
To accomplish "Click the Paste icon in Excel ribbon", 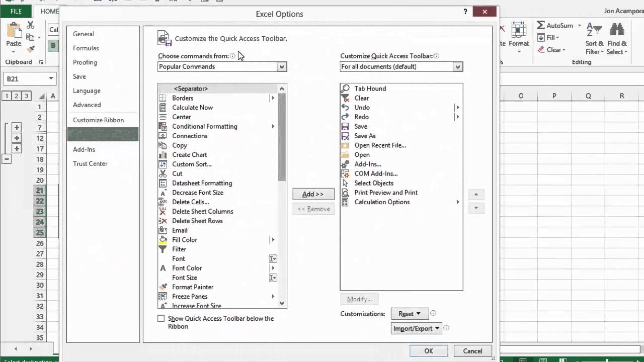I will (x=14, y=31).
